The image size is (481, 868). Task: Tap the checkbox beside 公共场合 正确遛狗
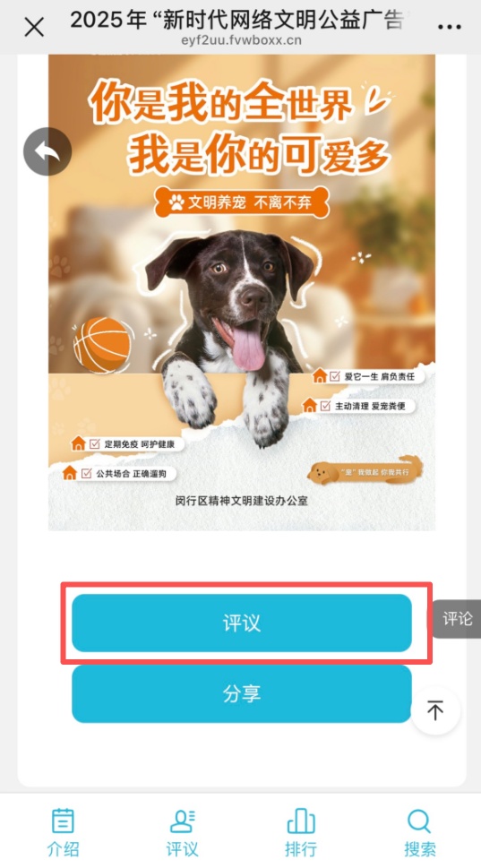[86, 473]
